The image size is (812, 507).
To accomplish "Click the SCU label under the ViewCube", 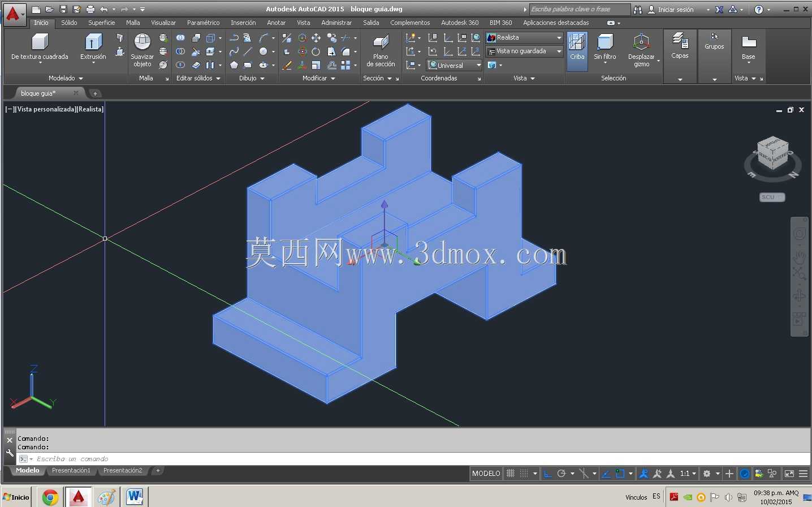I will (x=772, y=197).
